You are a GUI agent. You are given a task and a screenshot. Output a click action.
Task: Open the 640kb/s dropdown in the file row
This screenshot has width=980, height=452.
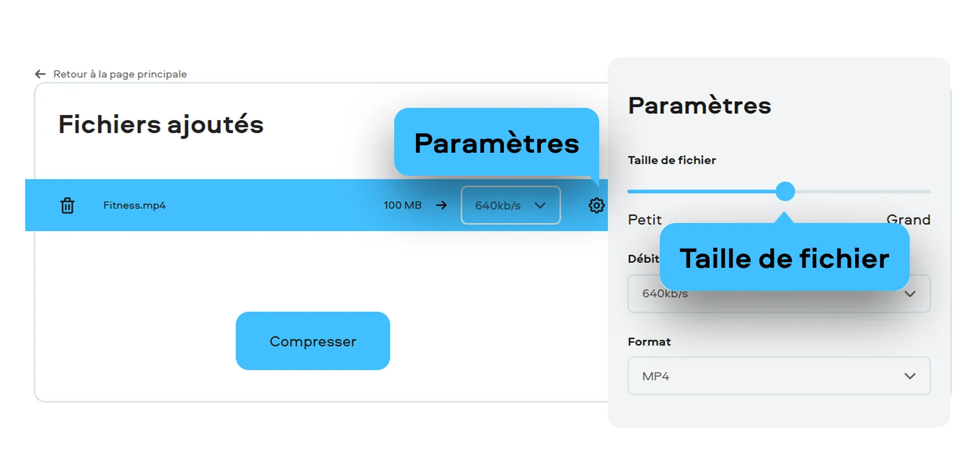[x=509, y=205]
